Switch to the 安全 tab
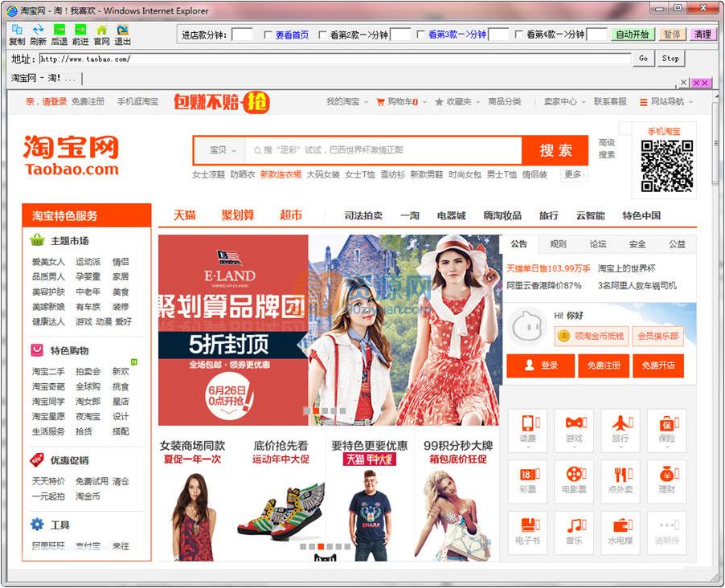 637,243
